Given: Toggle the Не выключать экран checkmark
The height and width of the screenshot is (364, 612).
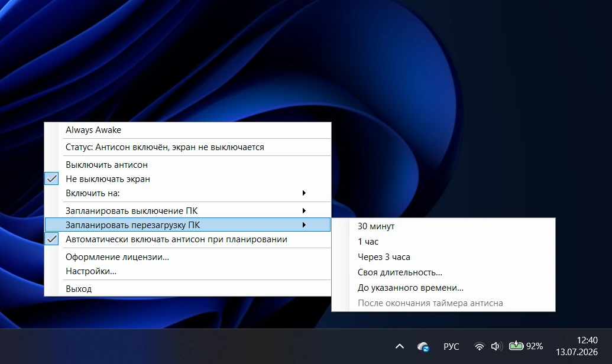Looking at the screenshot, I should (x=187, y=179).
